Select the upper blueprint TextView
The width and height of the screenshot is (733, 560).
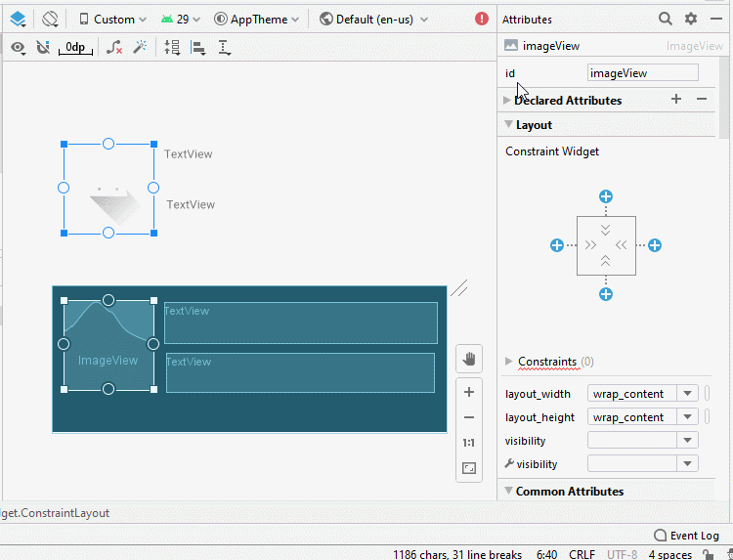(x=301, y=323)
